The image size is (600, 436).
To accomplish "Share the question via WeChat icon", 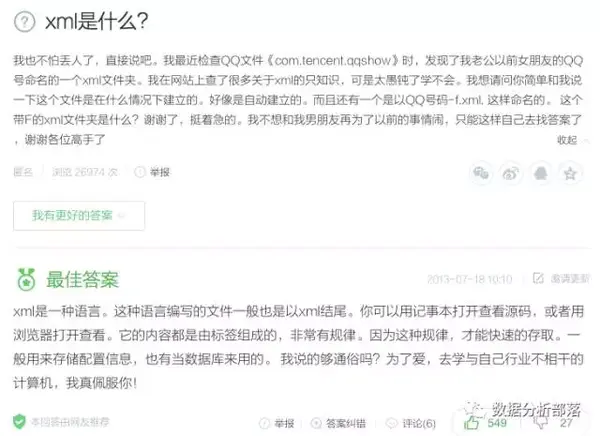I will 481,173.
